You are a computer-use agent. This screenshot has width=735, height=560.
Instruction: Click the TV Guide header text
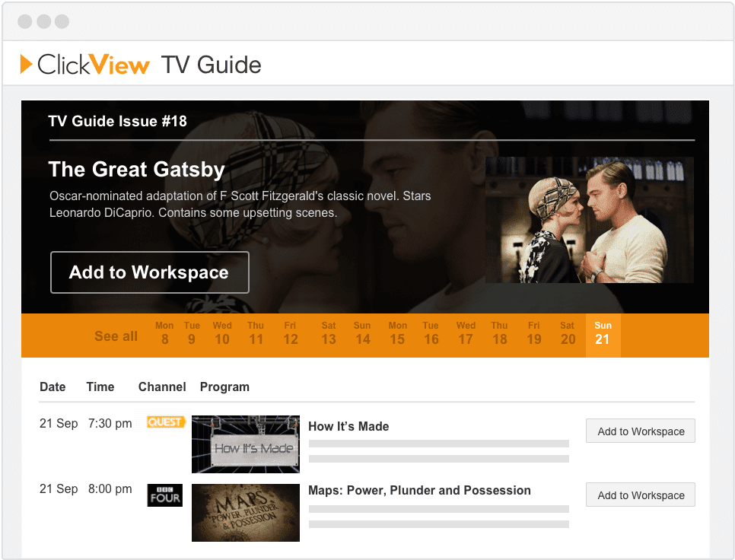pos(211,65)
